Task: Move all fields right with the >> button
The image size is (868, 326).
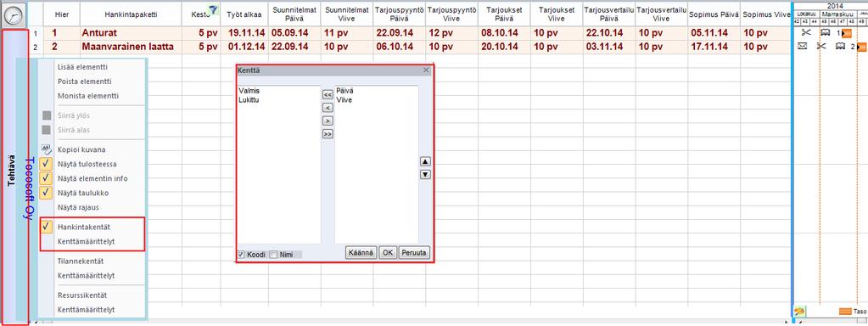Action: (328, 133)
